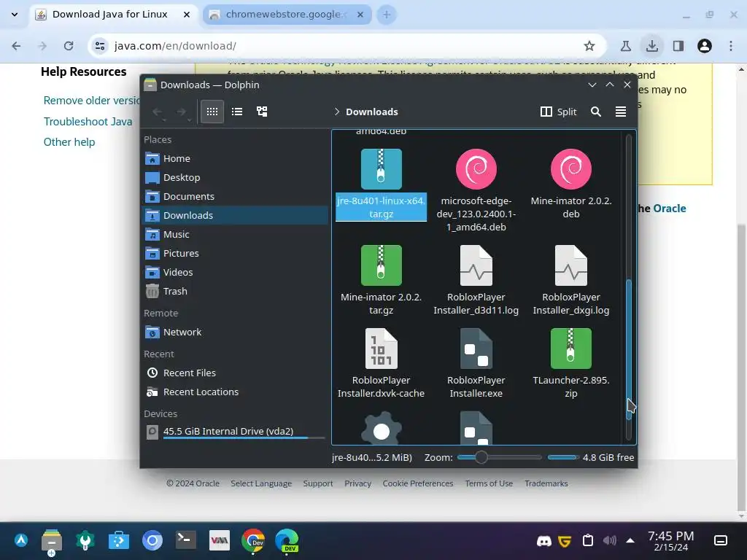Toggle Split view in Dolphin
Image resolution: width=747 pixels, height=560 pixels.
[558, 112]
